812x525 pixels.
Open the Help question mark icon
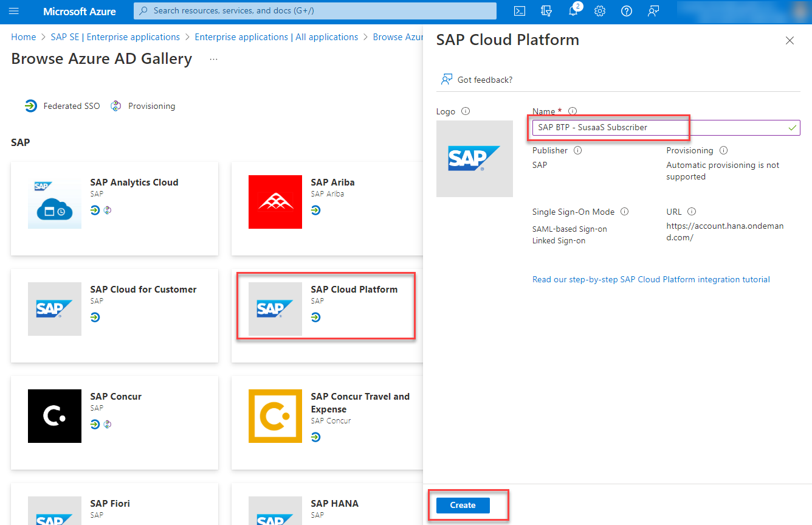tap(627, 11)
